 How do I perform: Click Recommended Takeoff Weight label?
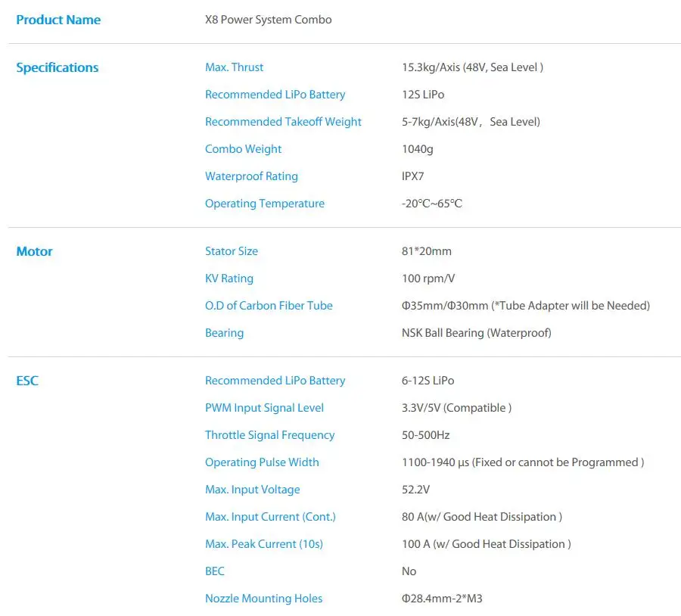click(283, 122)
